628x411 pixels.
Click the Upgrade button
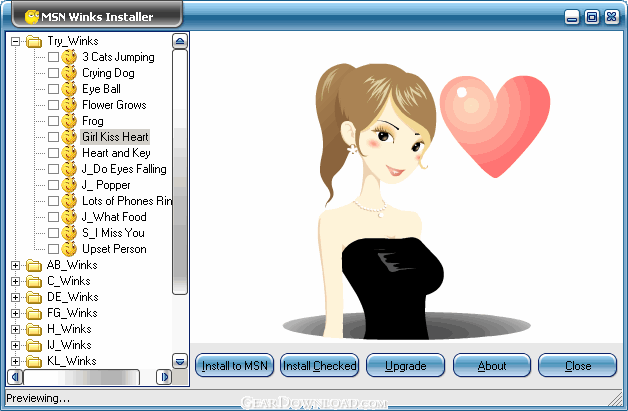pyautogui.click(x=405, y=365)
